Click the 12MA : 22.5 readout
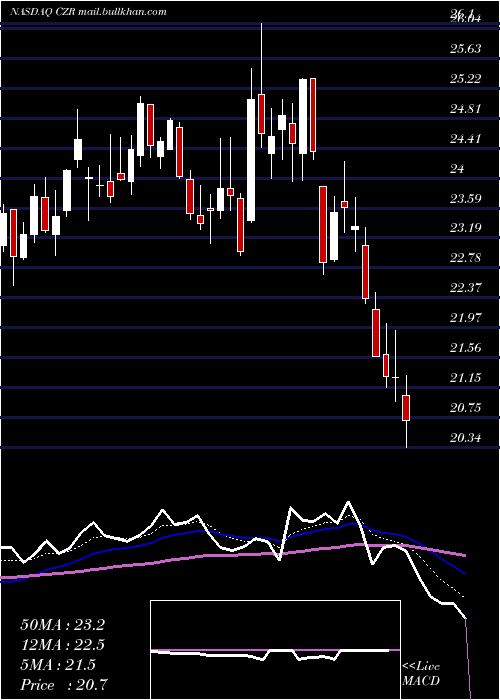The width and height of the screenshot is (500, 700). 62,645
